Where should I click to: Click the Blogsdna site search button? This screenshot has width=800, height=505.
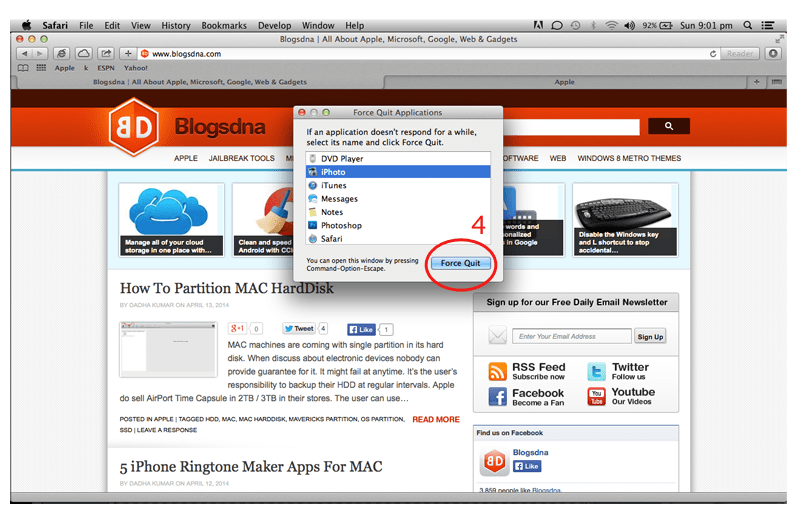tap(668, 126)
